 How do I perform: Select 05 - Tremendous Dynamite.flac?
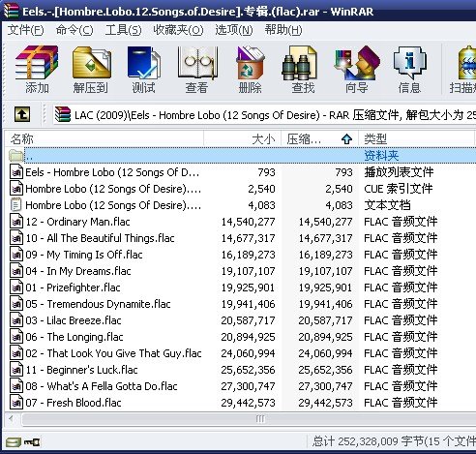coord(98,304)
